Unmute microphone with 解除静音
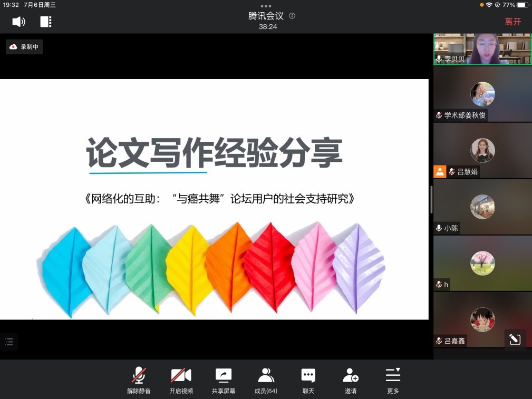532x399 pixels. click(139, 381)
